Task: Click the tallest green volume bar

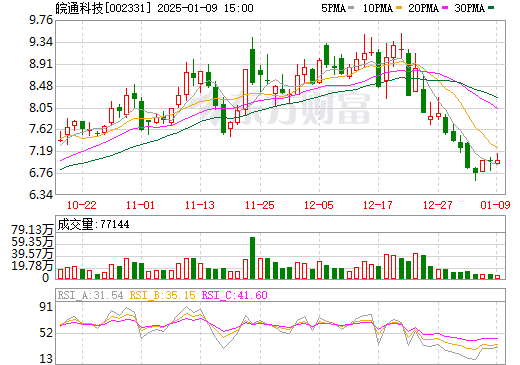Action: point(252,258)
